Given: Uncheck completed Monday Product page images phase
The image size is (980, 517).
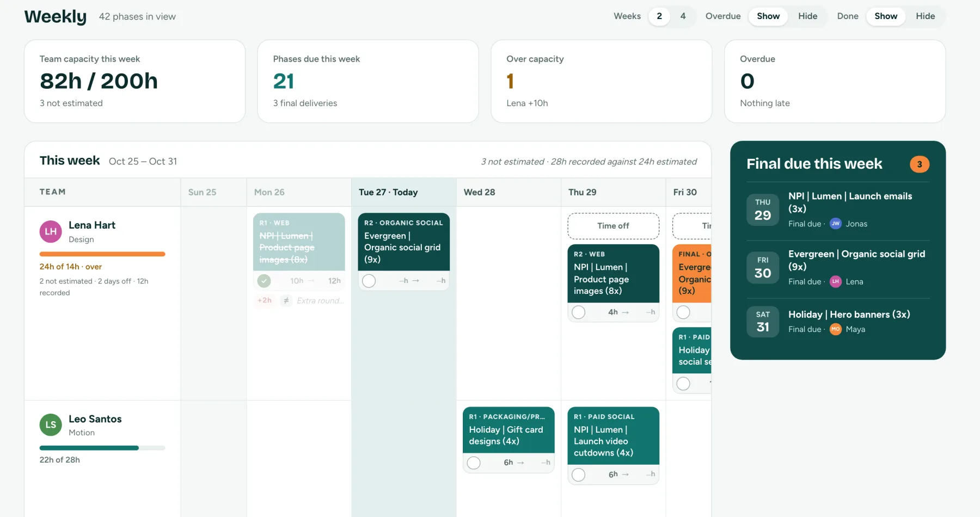Looking at the screenshot, I should click(264, 281).
